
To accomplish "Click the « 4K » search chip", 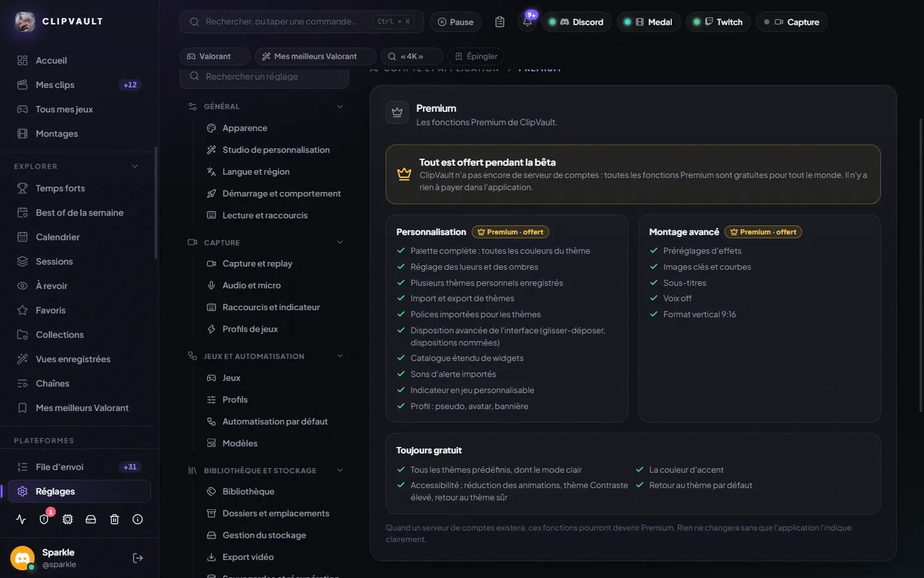I will coord(412,57).
